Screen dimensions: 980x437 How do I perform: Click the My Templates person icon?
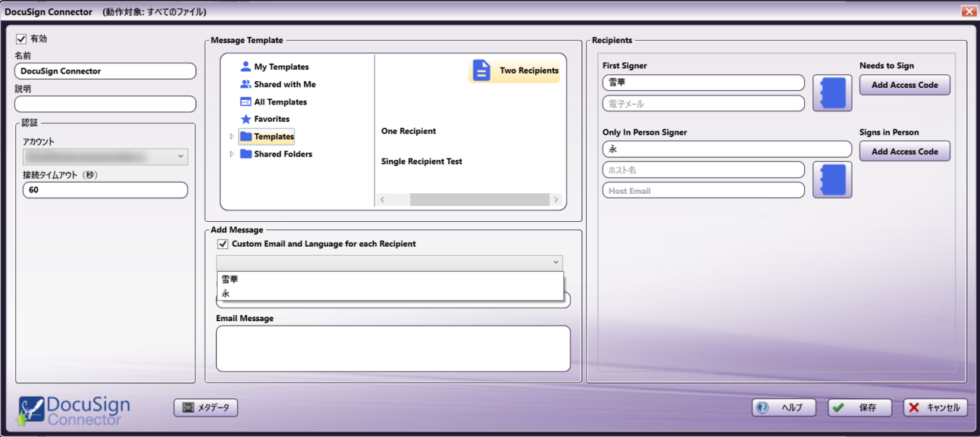(246, 67)
